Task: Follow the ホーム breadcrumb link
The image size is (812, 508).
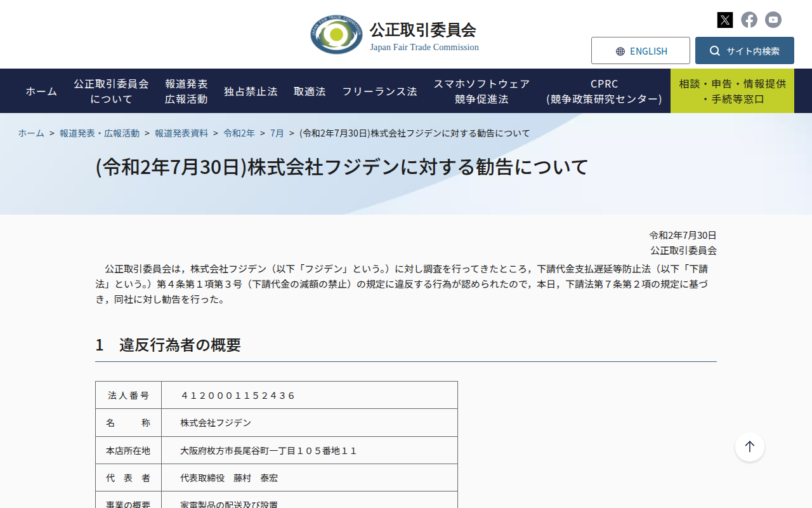Action: 31,133
